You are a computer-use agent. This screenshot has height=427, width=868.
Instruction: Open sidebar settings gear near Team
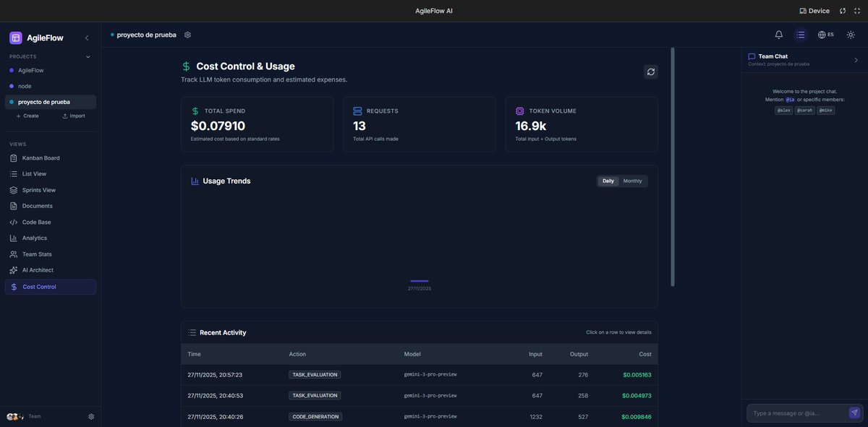tap(91, 417)
